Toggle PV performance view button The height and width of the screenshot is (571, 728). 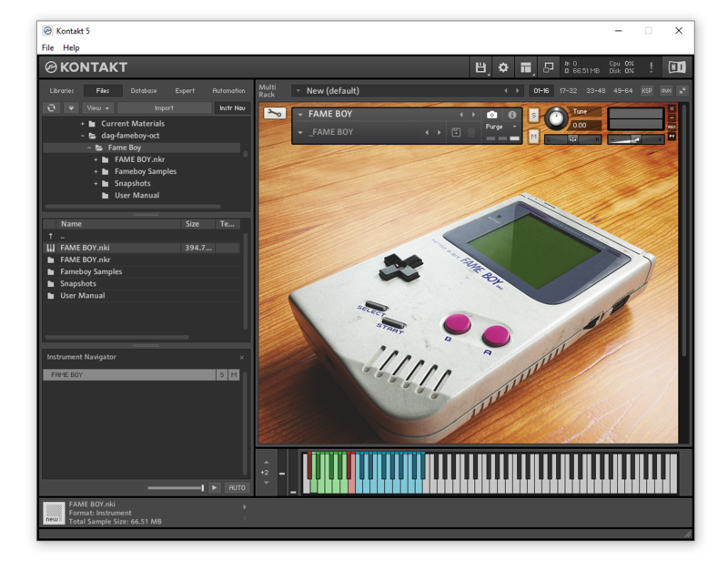672,137
